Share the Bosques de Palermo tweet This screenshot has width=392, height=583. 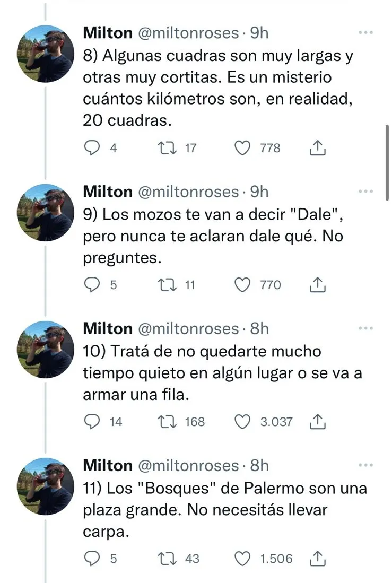coord(317,559)
